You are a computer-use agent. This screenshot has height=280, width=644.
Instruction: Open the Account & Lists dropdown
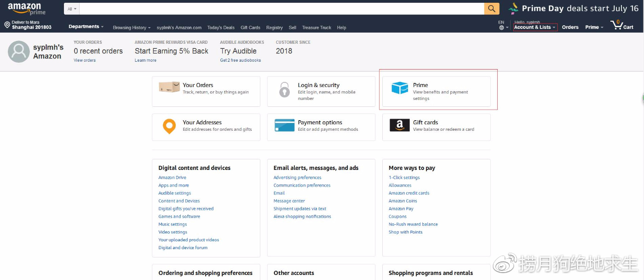tap(535, 27)
